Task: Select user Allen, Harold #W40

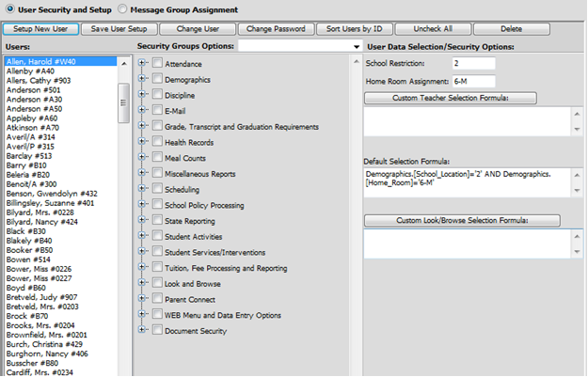Action: click(x=61, y=61)
